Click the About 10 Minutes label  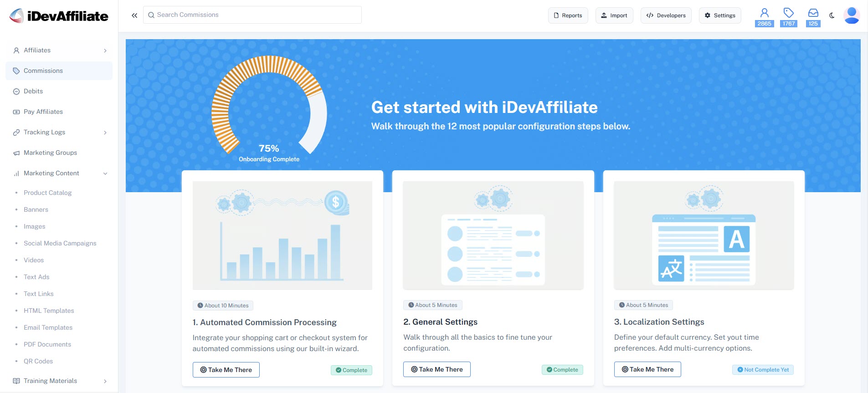click(x=223, y=306)
